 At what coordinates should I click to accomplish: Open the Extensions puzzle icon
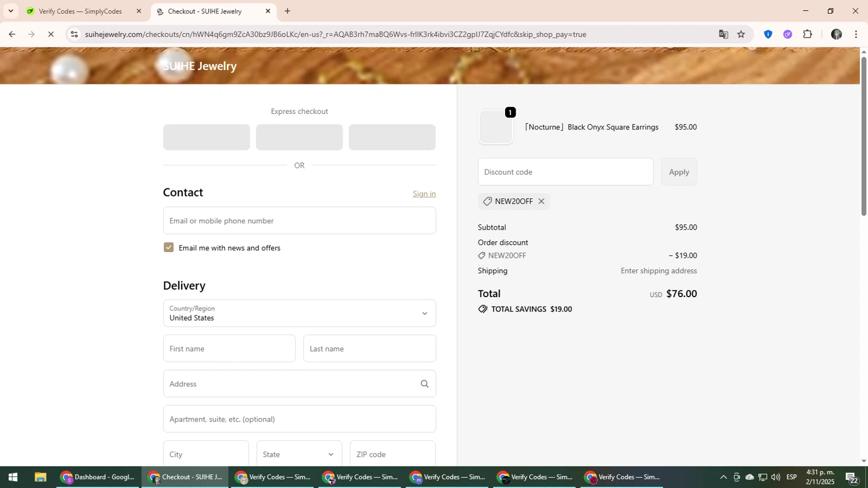pyautogui.click(x=808, y=34)
